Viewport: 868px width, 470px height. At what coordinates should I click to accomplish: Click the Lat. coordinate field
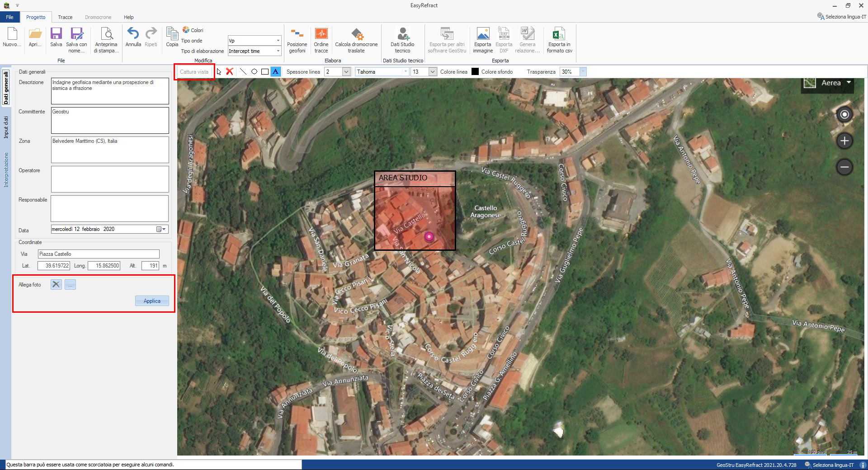click(x=54, y=266)
